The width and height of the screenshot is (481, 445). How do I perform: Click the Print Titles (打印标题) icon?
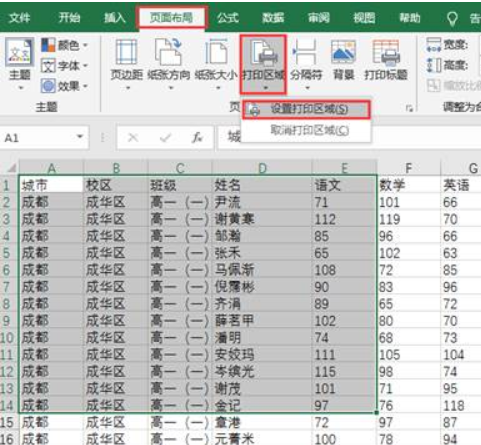coord(386,53)
